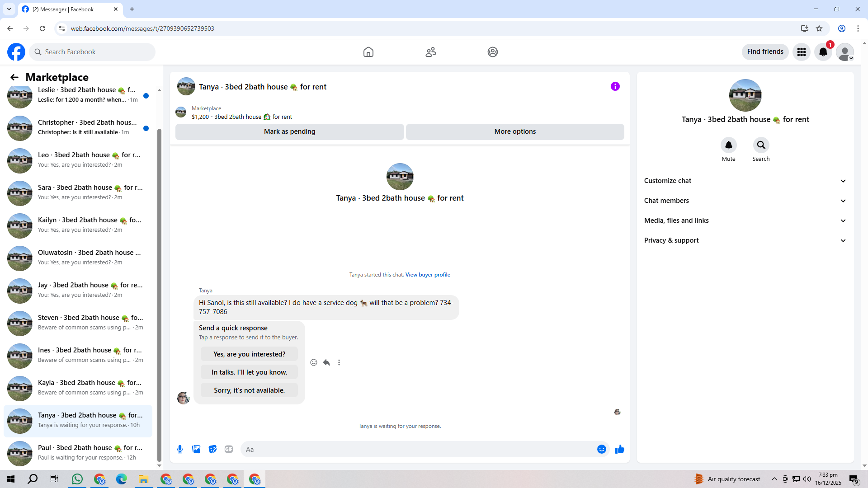The width and height of the screenshot is (868, 488).
Task: Install the web app from the address bar
Action: 805,28
